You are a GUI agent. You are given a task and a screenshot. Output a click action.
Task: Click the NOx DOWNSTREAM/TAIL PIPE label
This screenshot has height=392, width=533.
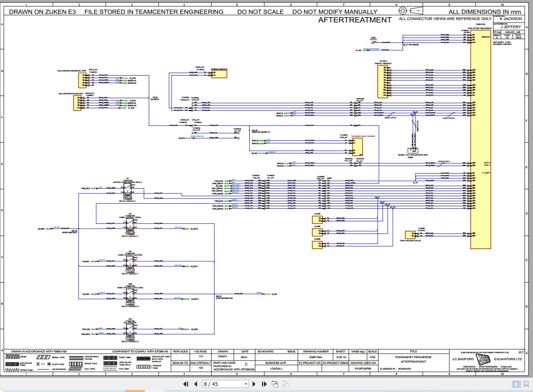coord(72,71)
